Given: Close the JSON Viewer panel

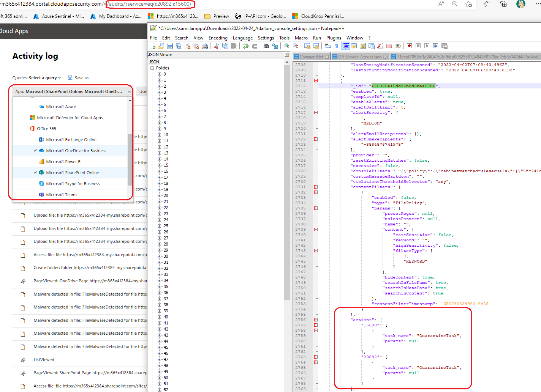Looking at the screenshot, I should [x=287, y=55].
